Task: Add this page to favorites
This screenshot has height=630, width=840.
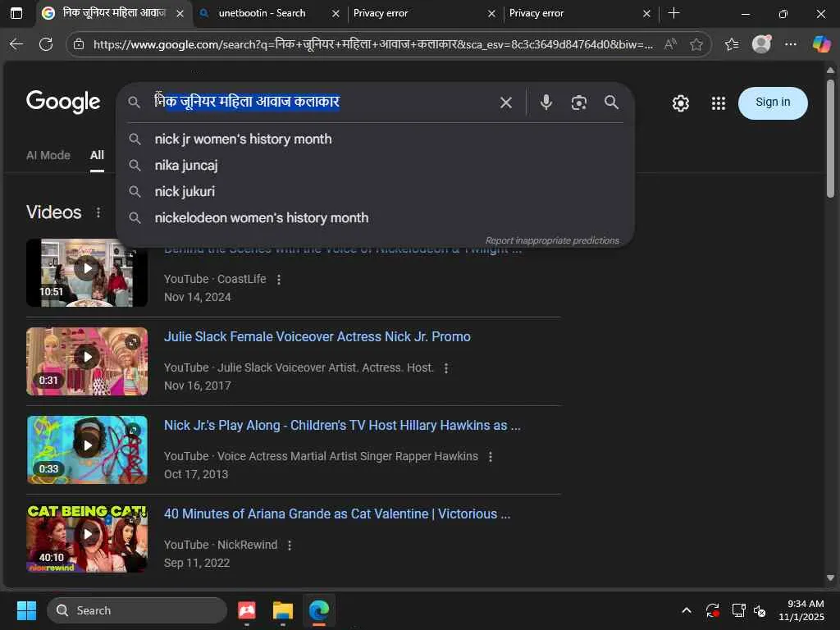Action: [x=696, y=44]
